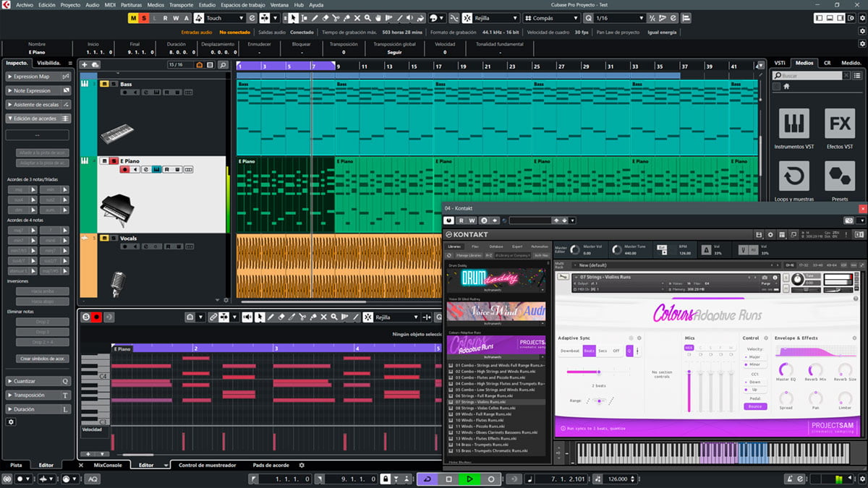The image size is (868, 488).
Task: Open the Compás grid type dropdown
Action: pos(550,18)
